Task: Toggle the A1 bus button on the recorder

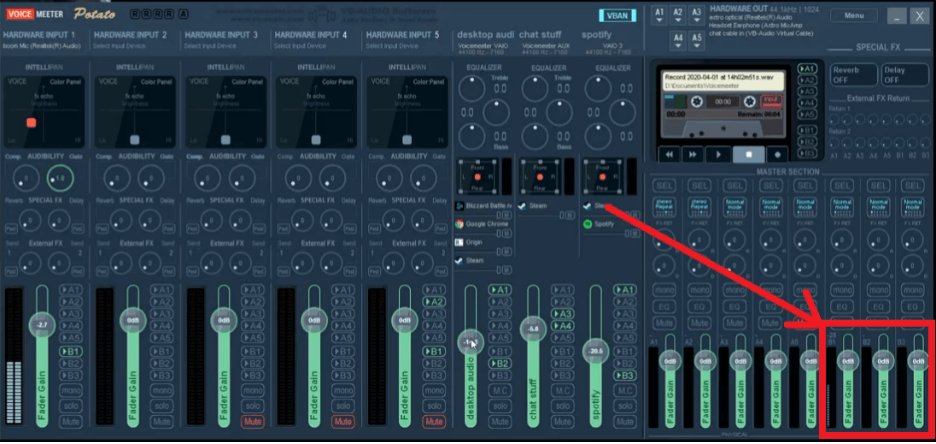Action: [807, 69]
